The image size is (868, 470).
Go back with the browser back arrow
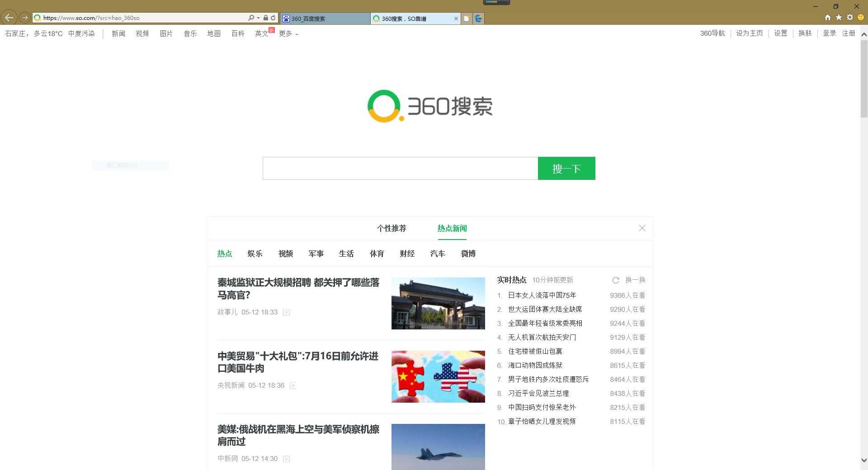pos(9,18)
